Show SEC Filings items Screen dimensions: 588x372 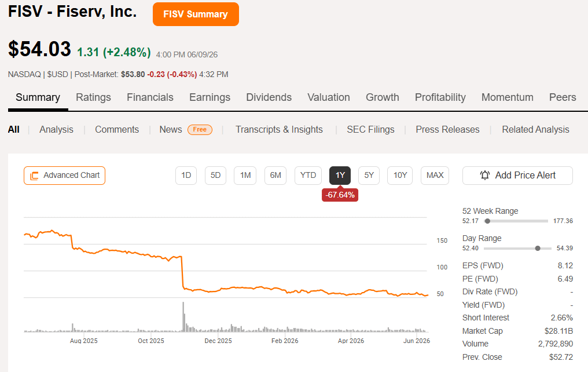(x=370, y=130)
